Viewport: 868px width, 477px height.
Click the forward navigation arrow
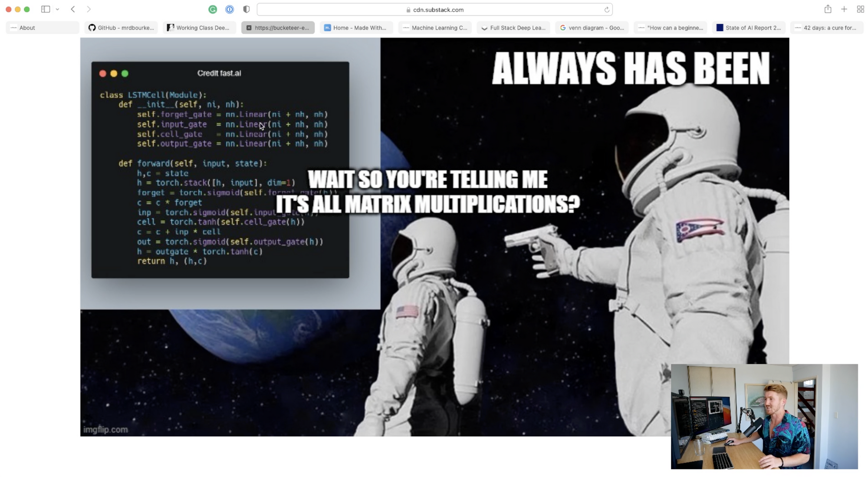coord(89,9)
